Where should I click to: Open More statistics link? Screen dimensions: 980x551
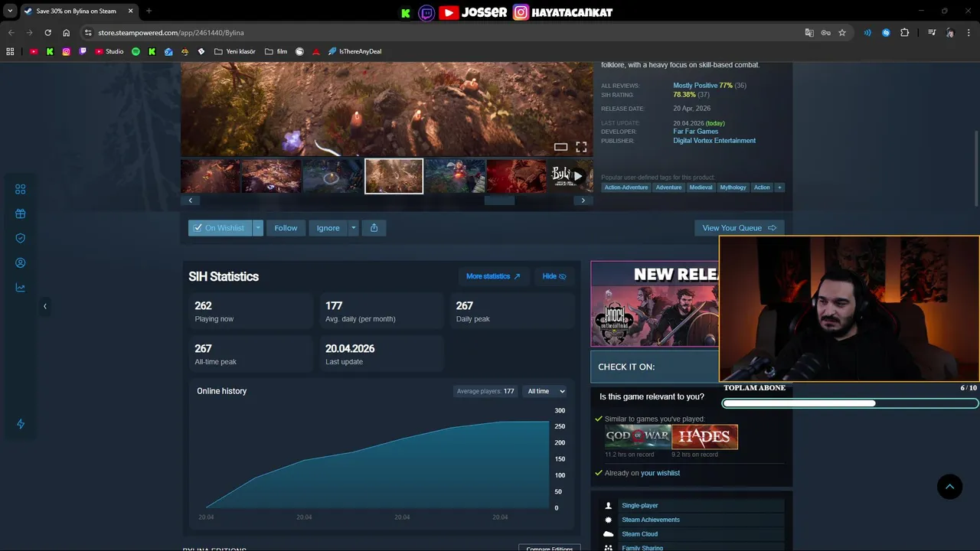click(x=493, y=276)
